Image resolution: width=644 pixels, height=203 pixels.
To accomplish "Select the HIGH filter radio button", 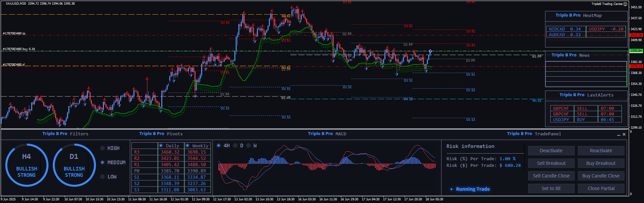I will (x=103, y=148).
